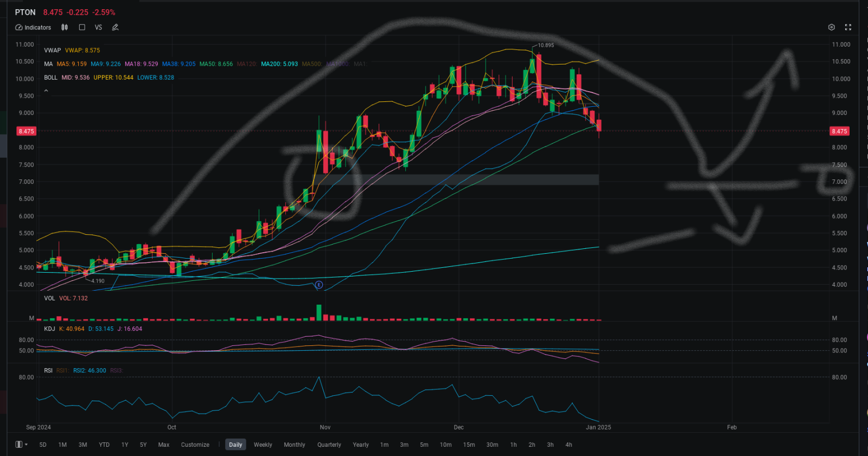Click the BOLL LOWER: 8.528 value
This screenshot has height=456, width=868.
click(x=156, y=78)
